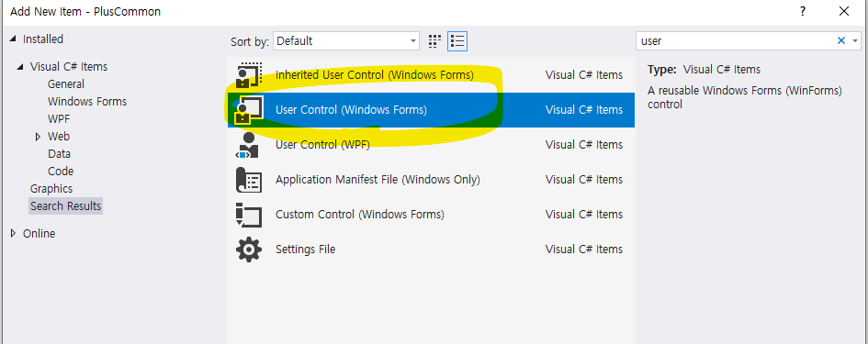Choose 'User Control (WPF)' item text

pyautogui.click(x=322, y=144)
